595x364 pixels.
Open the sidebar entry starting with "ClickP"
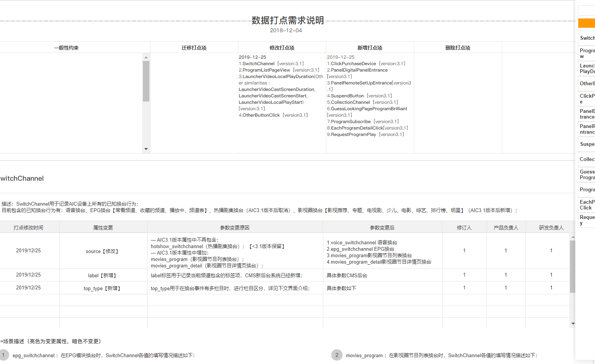tap(587, 98)
